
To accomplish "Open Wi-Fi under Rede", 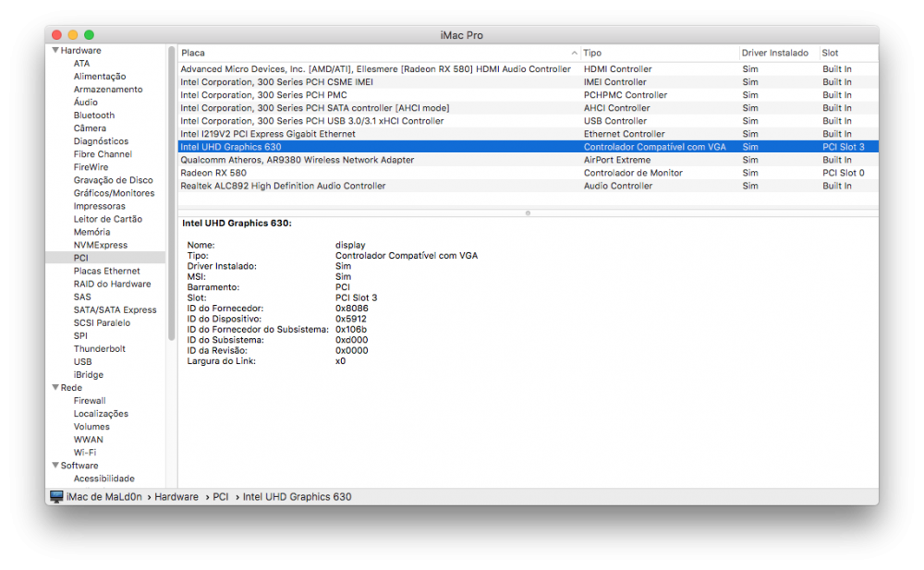I will tap(85, 452).
